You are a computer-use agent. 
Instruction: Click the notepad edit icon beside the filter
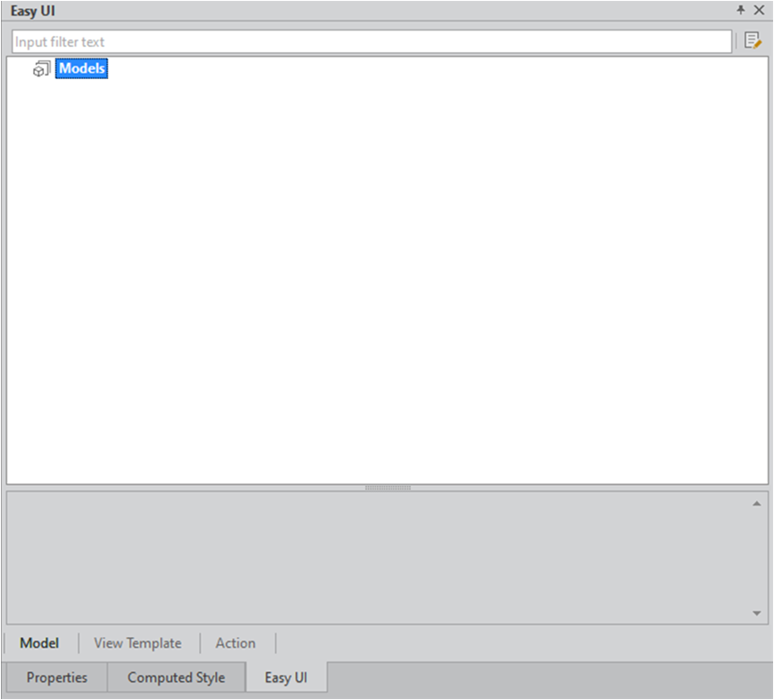[752, 40]
